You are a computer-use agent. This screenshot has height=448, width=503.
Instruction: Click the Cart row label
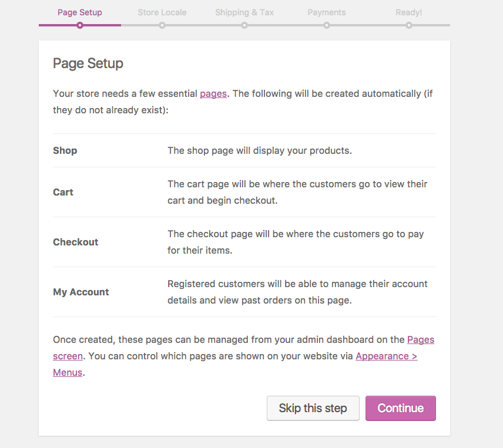[x=63, y=192]
